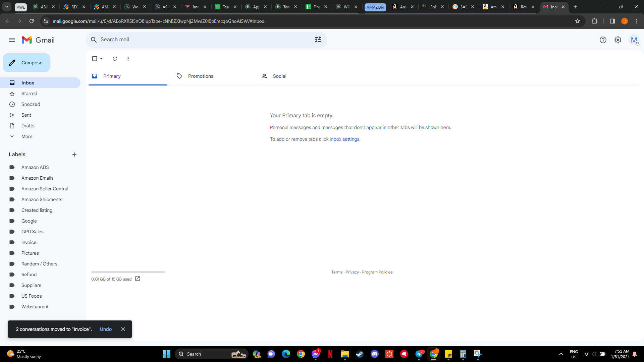View site information icon in address bar

point(46,21)
